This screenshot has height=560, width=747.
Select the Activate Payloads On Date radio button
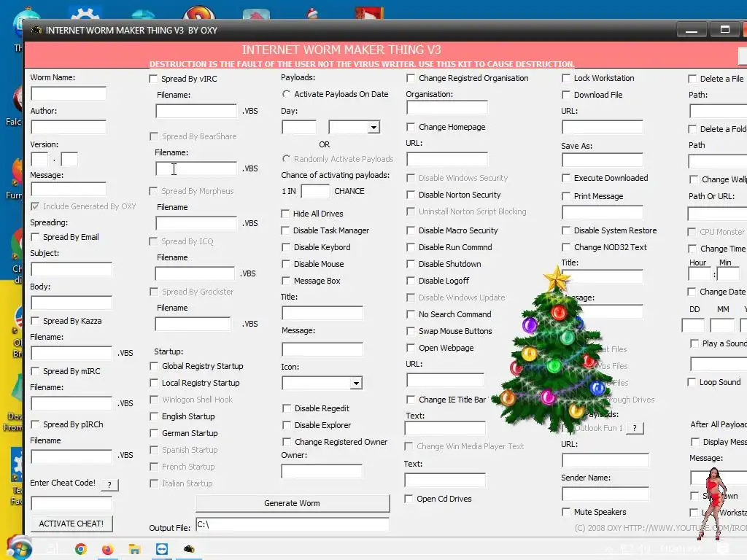click(x=286, y=94)
